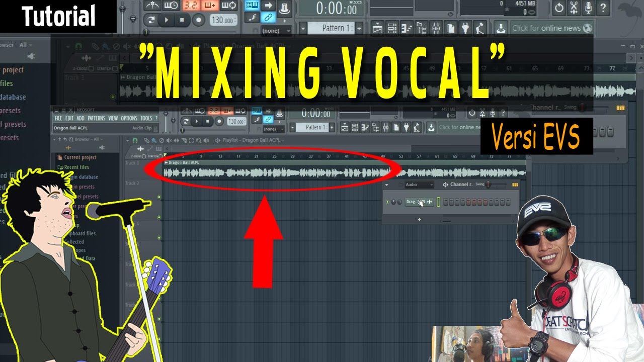Click the microphone recording icon in background toolbar
Image resolution: width=644 pixels, height=362 pixels.
coord(588,7)
